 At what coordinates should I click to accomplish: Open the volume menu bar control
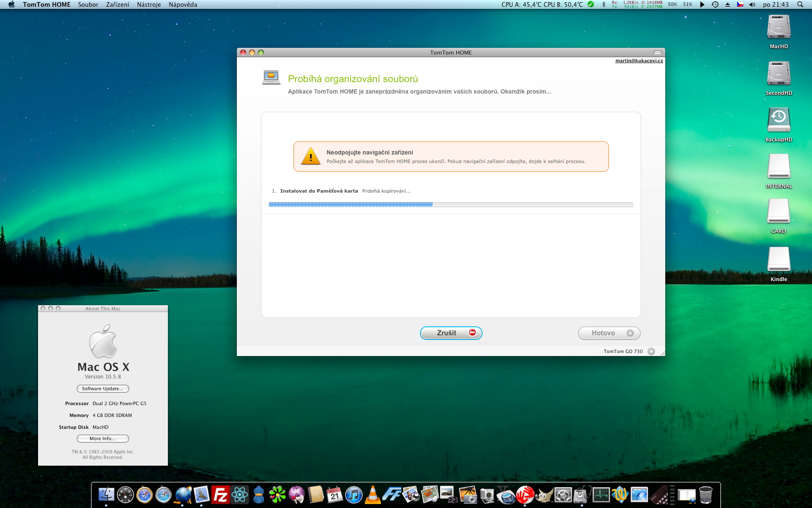coord(752,5)
